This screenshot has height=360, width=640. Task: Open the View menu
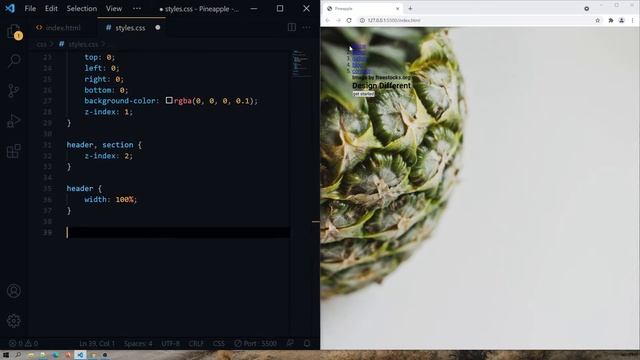(x=114, y=9)
